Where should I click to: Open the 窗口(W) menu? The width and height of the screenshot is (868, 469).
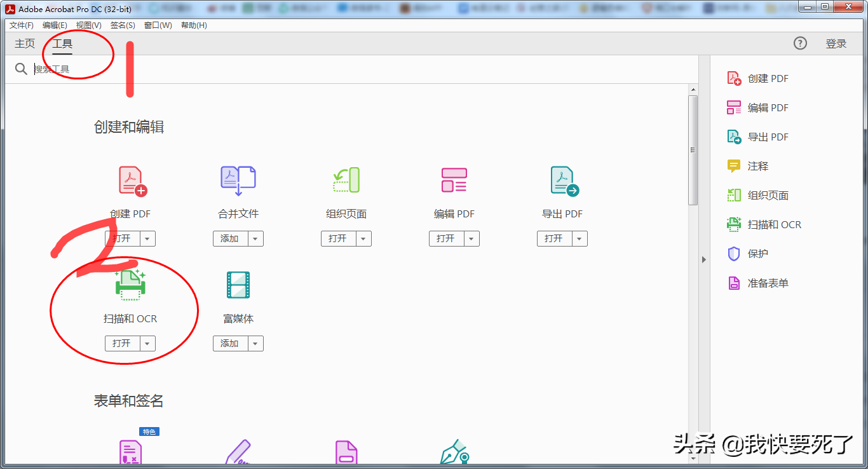click(158, 25)
